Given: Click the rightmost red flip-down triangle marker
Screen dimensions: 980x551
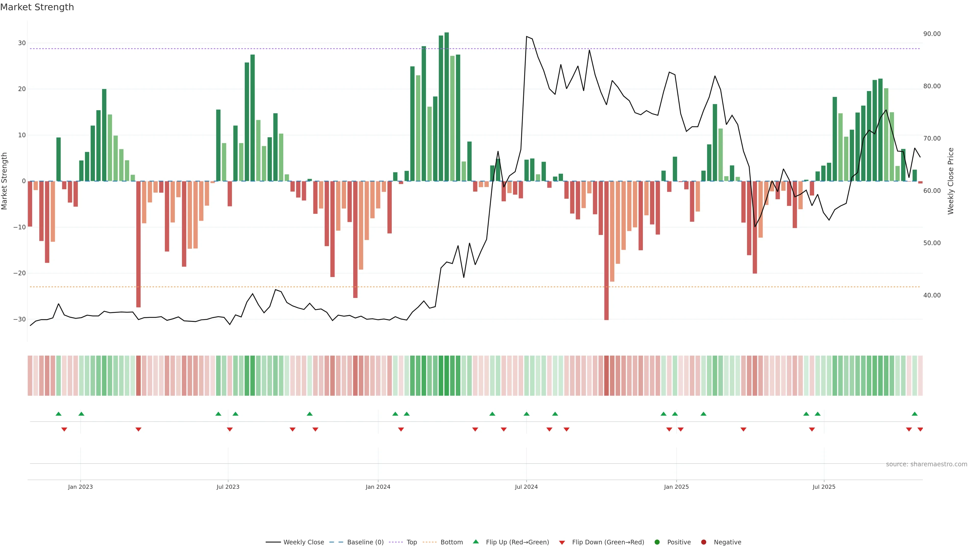Looking at the screenshot, I should pos(920,429).
